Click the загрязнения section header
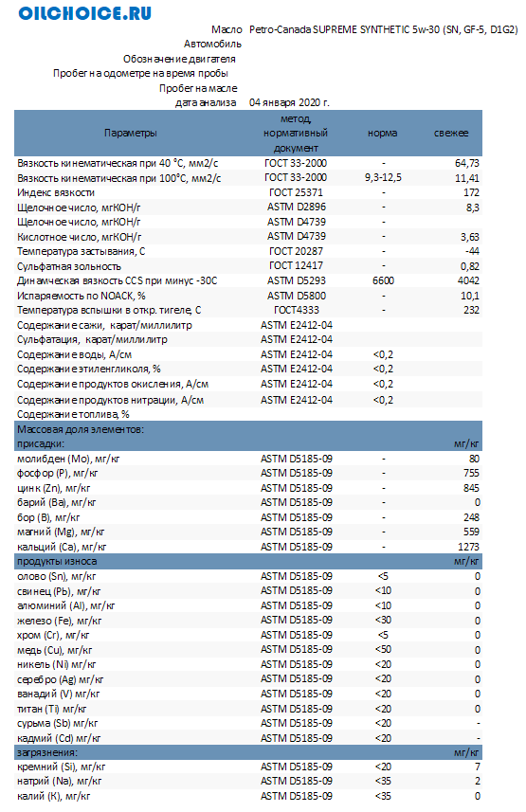 coord(47,752)
